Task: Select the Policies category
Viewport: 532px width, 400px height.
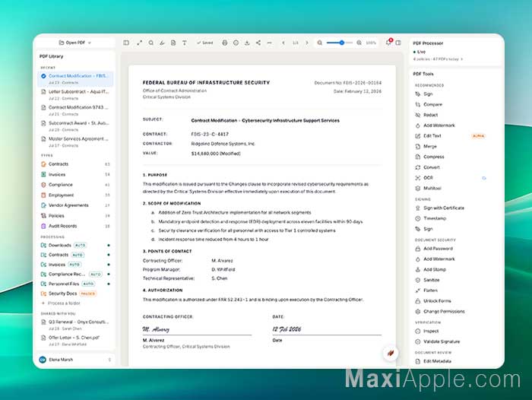Action: tap(75, 216)
